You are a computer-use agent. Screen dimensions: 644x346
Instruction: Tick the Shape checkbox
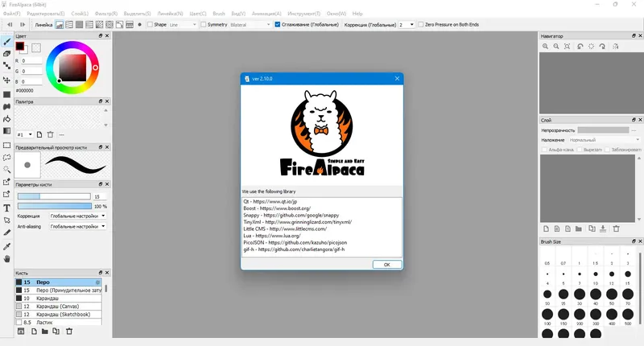click(x=150, y=25)
